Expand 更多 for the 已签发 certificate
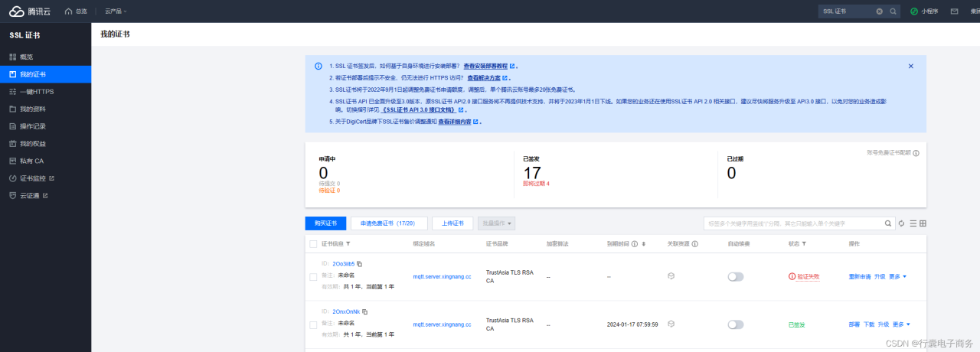Viewport: 980px width, 352px height. click(x=901, y=324)
